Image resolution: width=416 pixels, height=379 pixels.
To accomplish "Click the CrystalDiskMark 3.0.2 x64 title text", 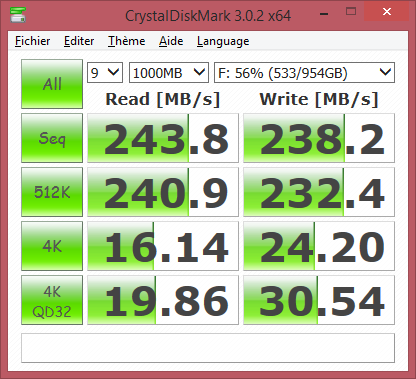I will click(208, 16).
